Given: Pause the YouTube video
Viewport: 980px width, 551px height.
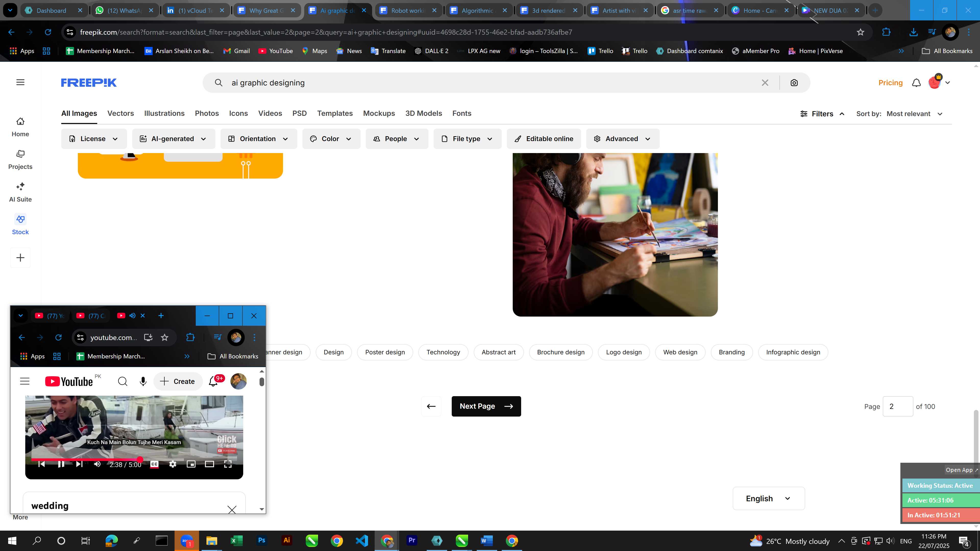Looking at the screenshot, I should coord(61,464).
